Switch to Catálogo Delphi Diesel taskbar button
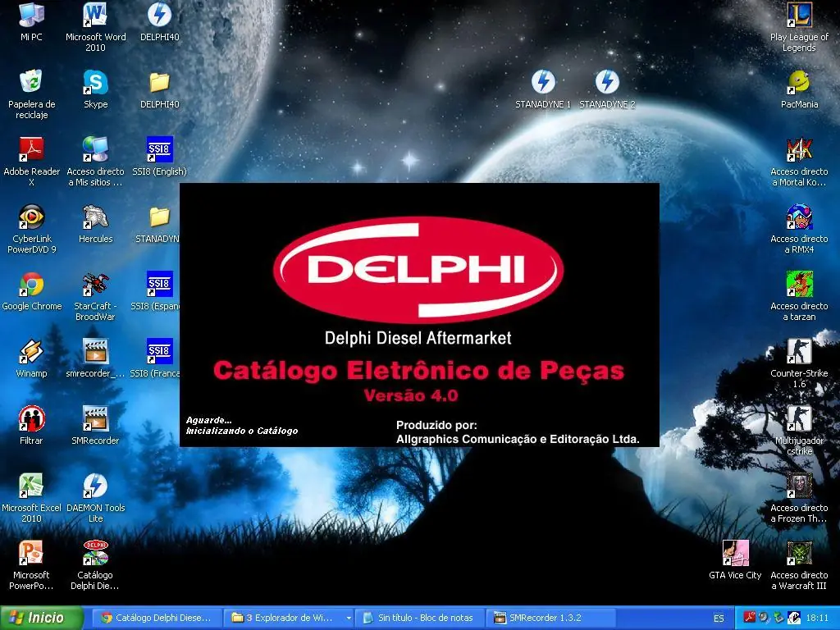 pos(156,618)
